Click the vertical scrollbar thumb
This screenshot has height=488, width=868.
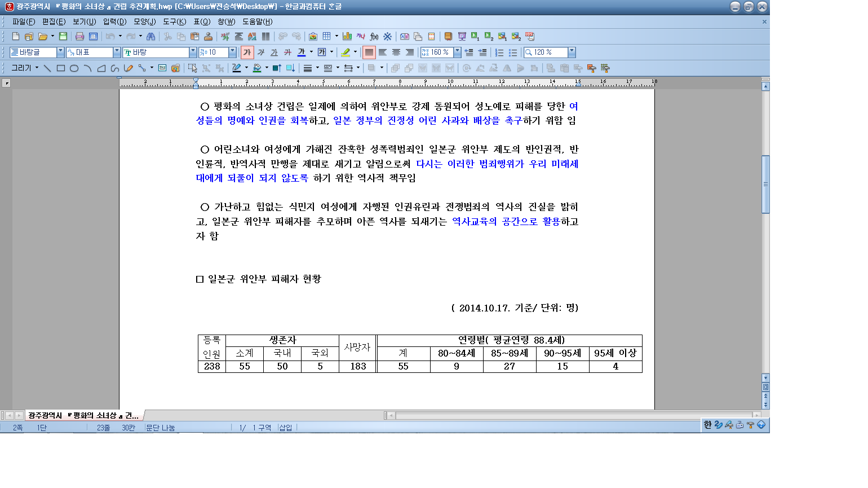(x=765, y=184)
